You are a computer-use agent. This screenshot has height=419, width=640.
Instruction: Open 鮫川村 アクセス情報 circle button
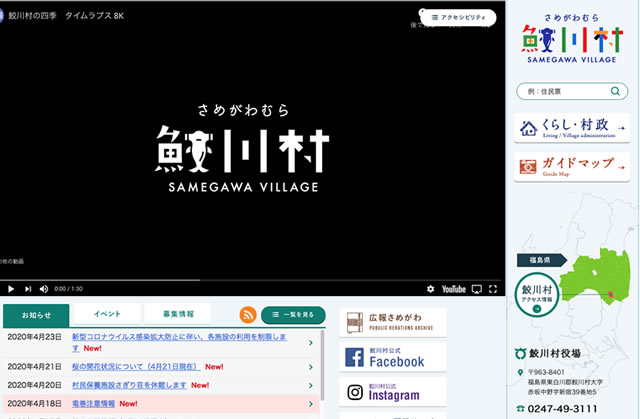pos(536,295)
